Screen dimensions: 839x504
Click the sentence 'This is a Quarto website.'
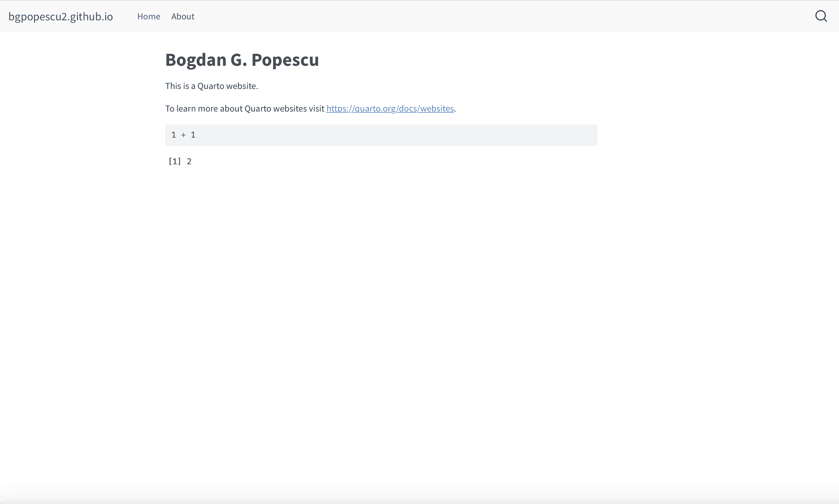tap(212, 86)
